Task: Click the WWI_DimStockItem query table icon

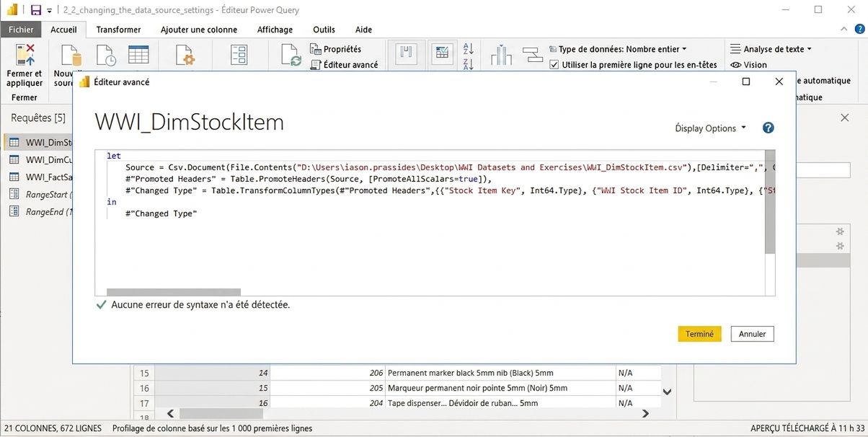Action: coord(14,142)
